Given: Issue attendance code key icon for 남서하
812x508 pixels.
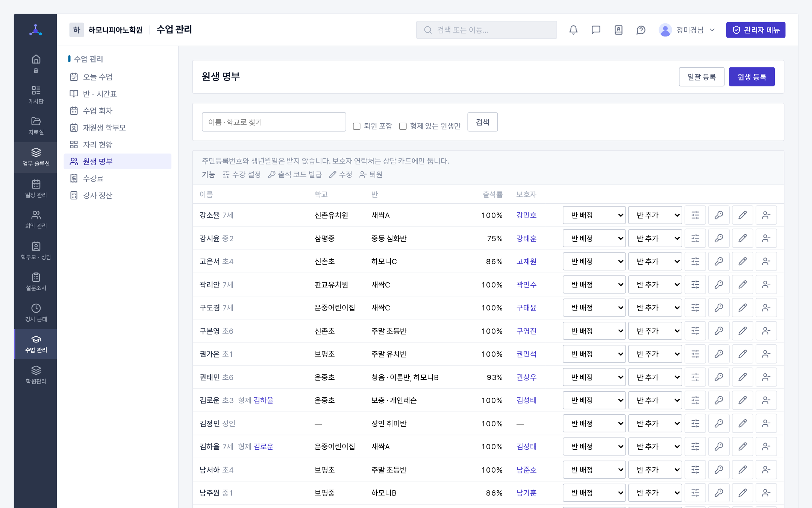Looking at the screenshot, I should (719, 470).
